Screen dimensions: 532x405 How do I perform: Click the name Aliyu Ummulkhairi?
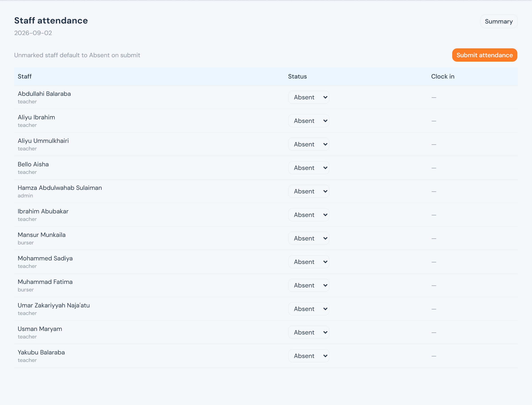(x=43, y=141)
